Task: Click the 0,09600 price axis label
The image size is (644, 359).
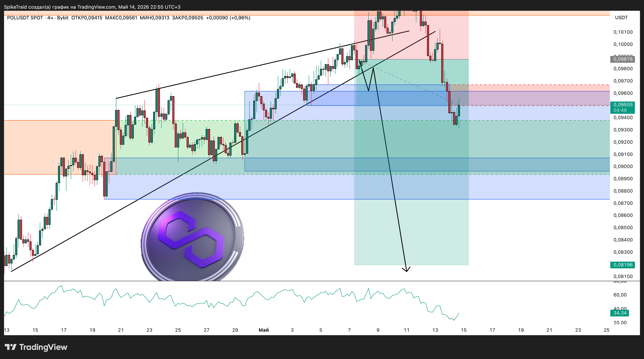Action: click(x=623, y=93)
